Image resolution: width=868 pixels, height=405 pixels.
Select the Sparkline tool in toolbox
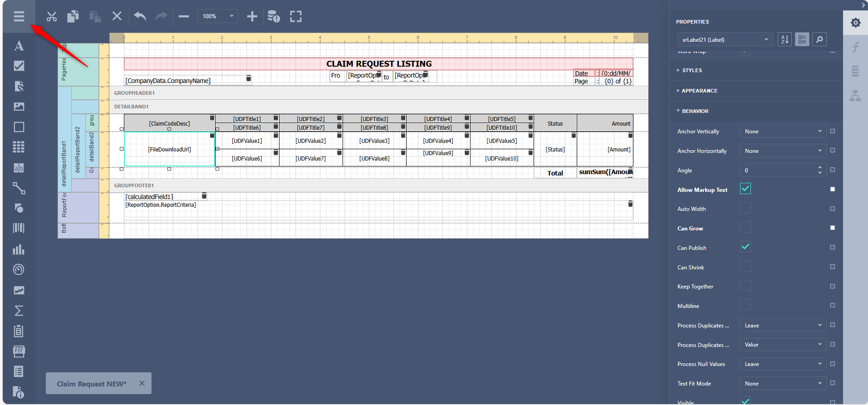point(19,290)
